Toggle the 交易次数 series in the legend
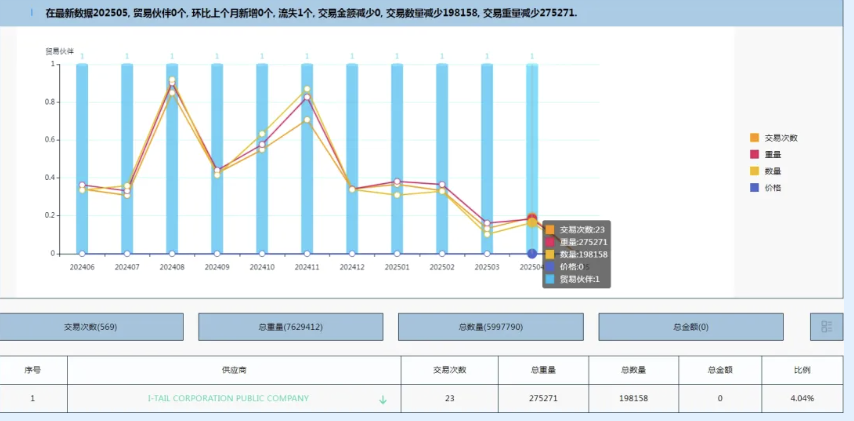Image resolution: width=854 pixels, height=421 pixels. click(780, 137)
